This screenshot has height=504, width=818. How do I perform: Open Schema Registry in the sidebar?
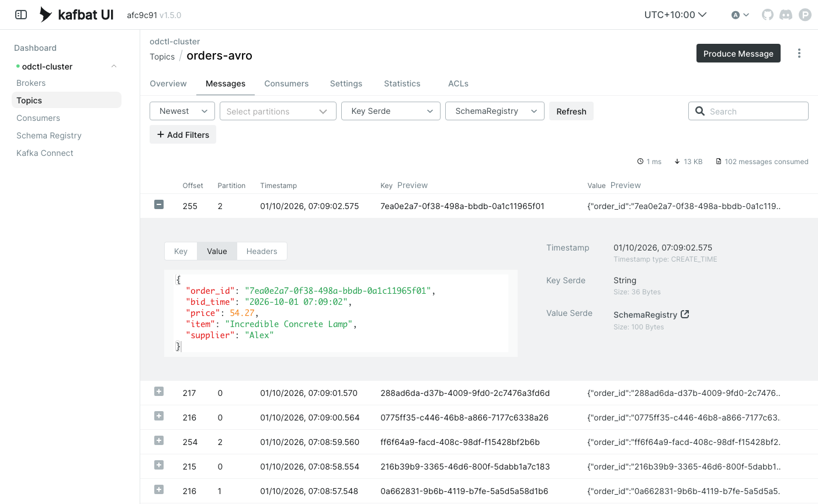[x=49, y=135]
